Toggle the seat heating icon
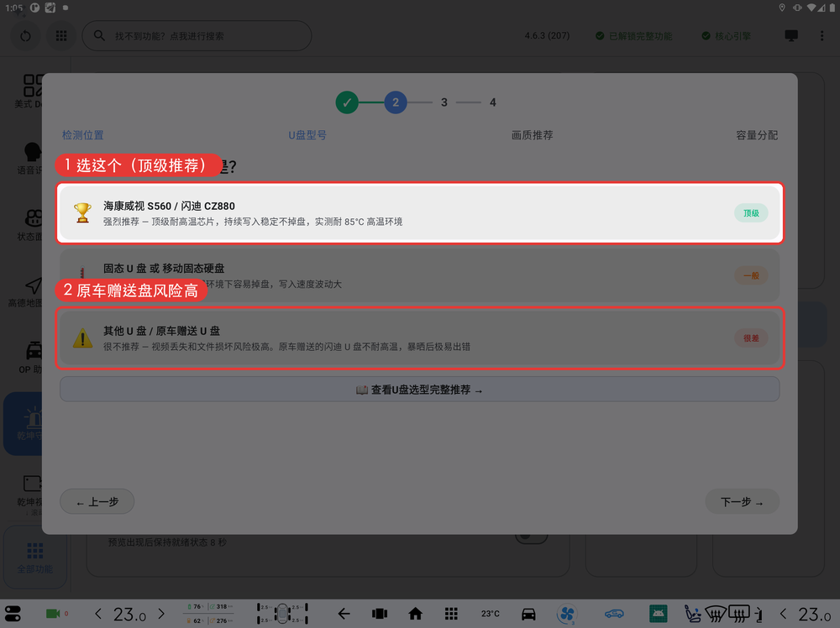 pyautogui.click(x=692, y=614)
